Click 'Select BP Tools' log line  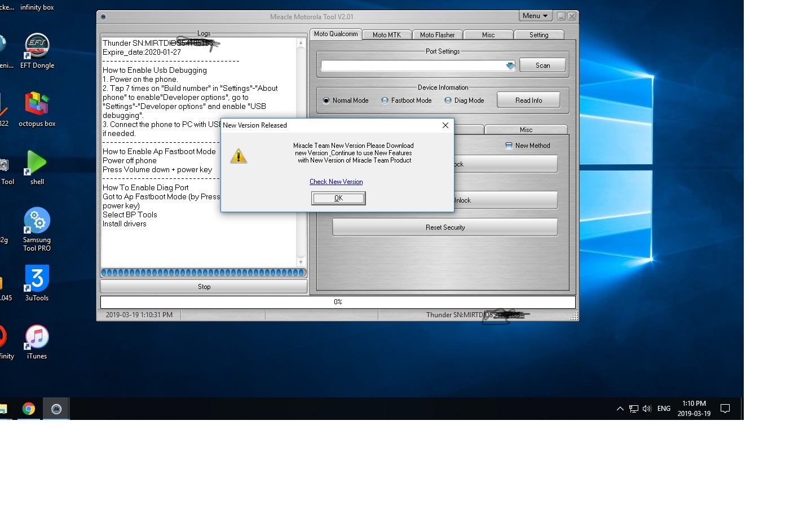click(x=130, y=214)
